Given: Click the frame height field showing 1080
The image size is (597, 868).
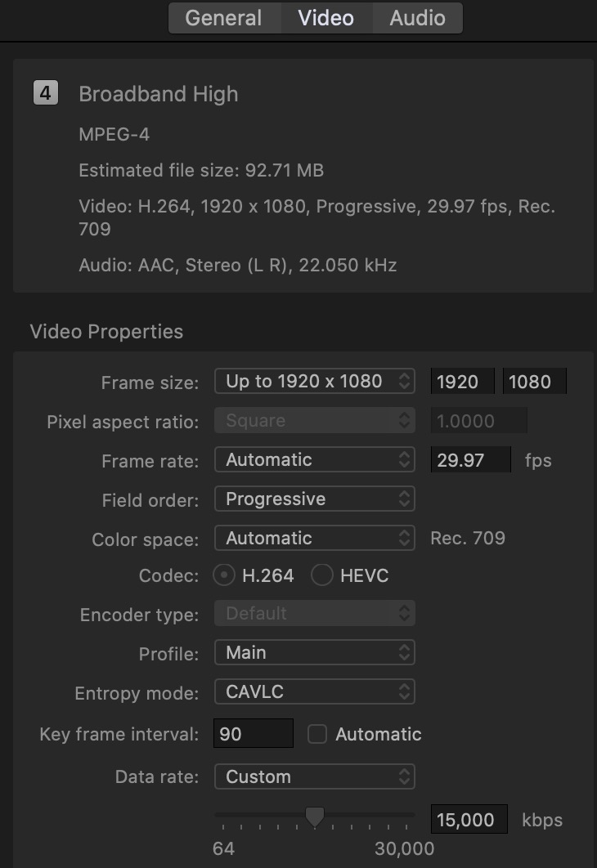Looking at the screenshot, I should [534, 381].
